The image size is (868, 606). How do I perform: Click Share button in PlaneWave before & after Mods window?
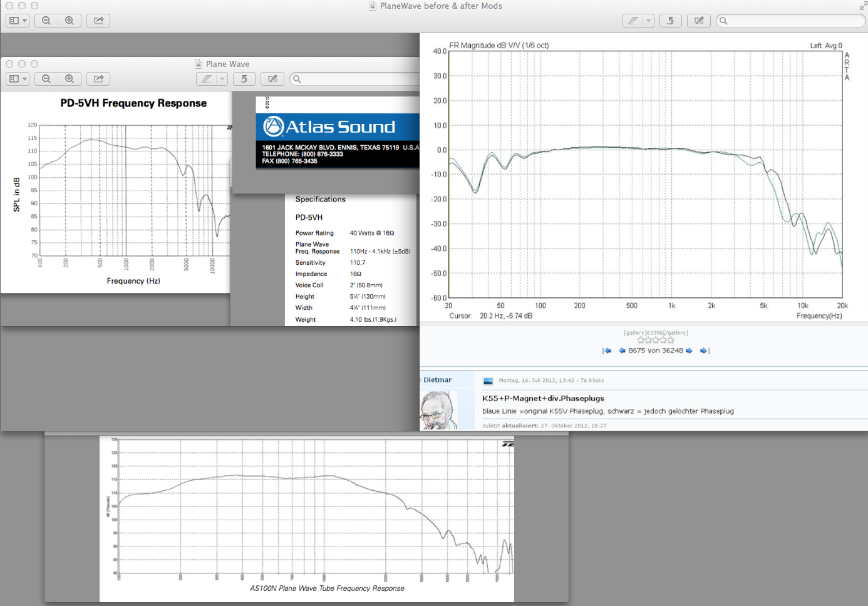98,21
